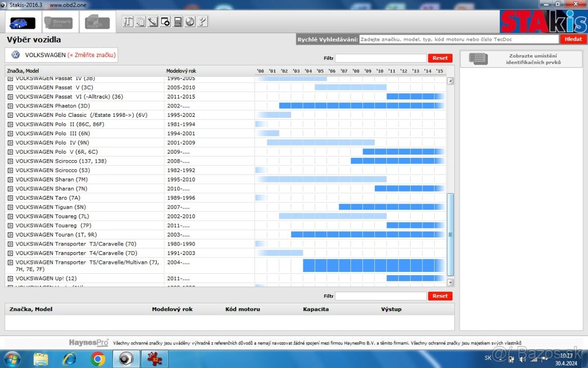Click the Hledat search button
The image size is (588, 368).
click(573, 39)
